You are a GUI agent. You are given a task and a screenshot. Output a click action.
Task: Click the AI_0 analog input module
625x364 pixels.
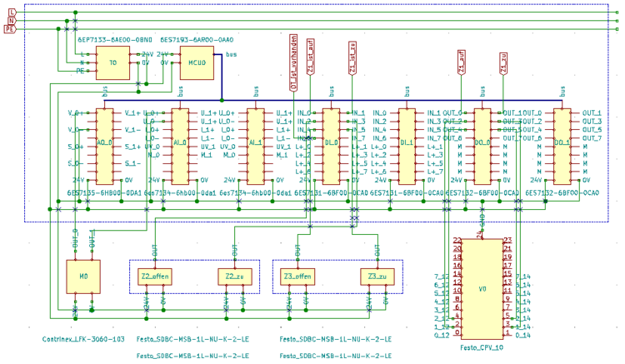tap(178, 145)
